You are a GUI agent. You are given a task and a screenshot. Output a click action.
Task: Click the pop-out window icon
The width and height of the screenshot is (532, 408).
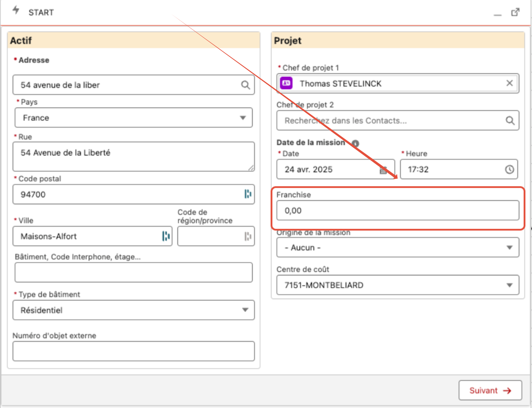click(515, 12)
